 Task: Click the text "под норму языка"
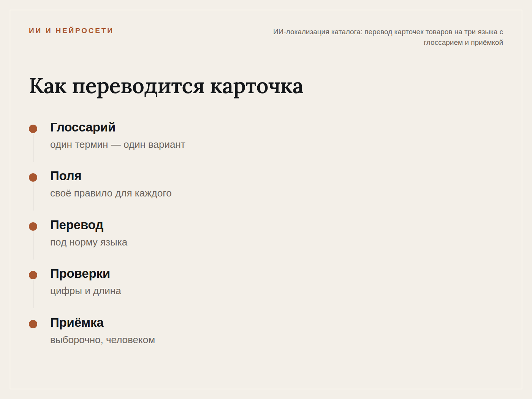click(x=89, y=242)
